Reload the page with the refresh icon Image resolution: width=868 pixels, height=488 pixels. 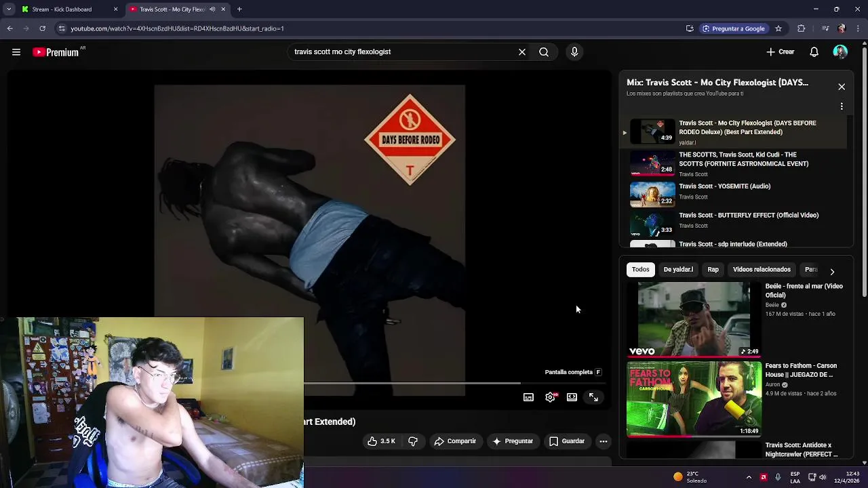coord(42,28)
